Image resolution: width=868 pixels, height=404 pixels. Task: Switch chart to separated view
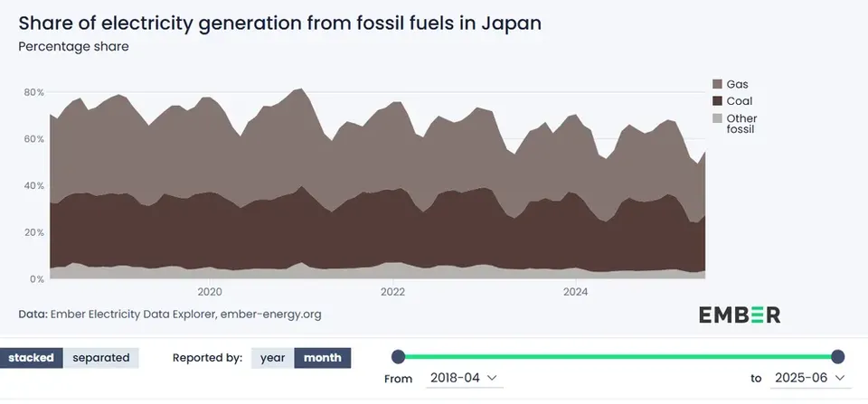pyautogui.click(x=100, y=358)
